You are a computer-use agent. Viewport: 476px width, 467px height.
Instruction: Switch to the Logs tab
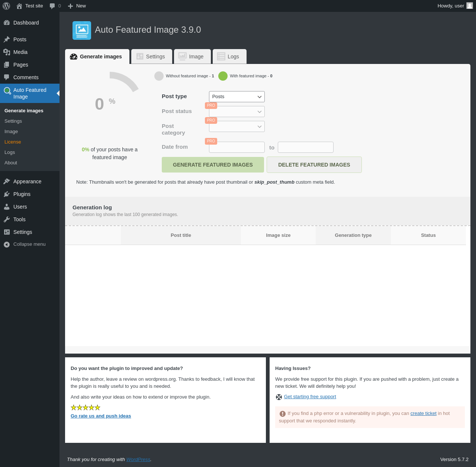point(229,57)
